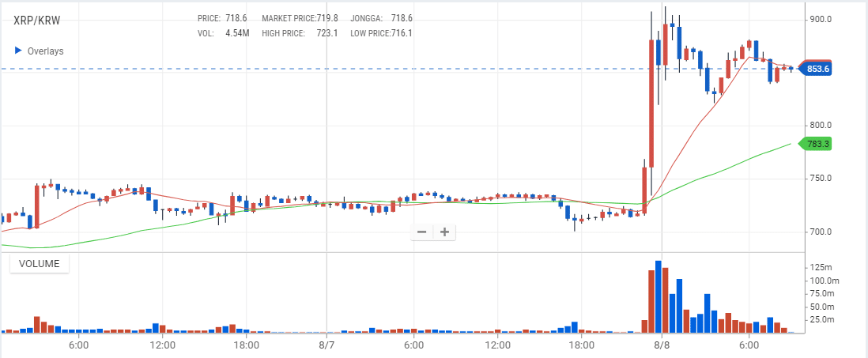The image size is (868, 358).
Task: Click the JONGGA 718.6 readout
Action: pos(381,17)
